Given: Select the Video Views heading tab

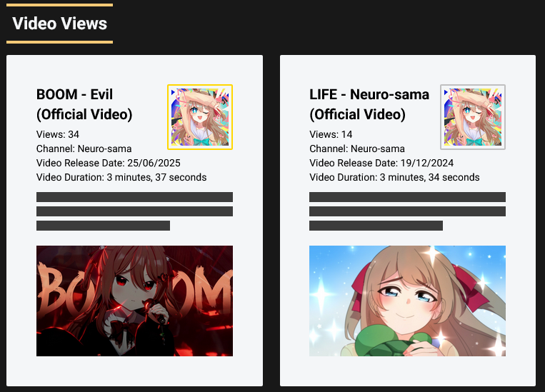Looking at the screenshot, I should coord(60,24).
